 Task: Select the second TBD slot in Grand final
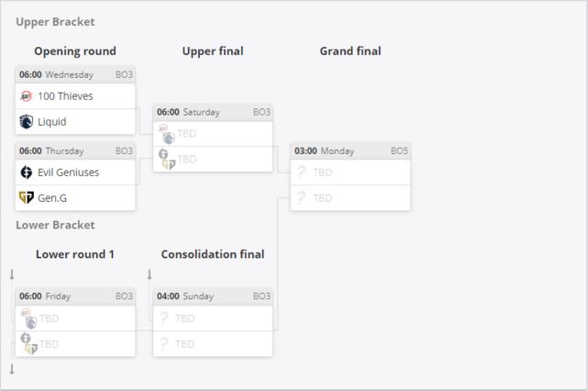(350, 197)
